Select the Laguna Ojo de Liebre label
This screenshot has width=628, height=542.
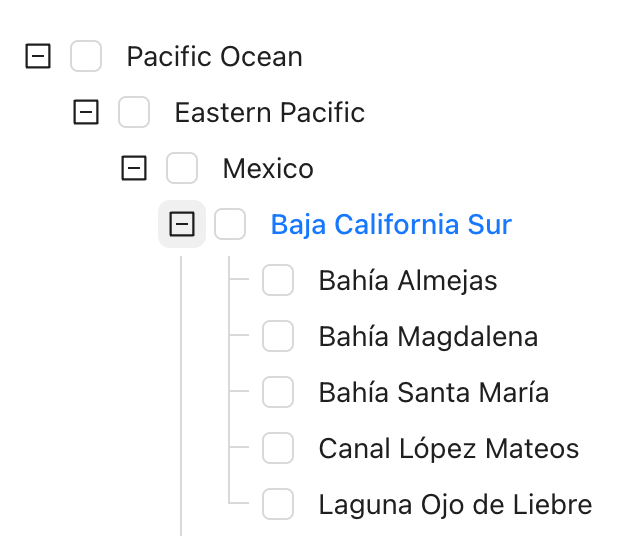point(455,505)
